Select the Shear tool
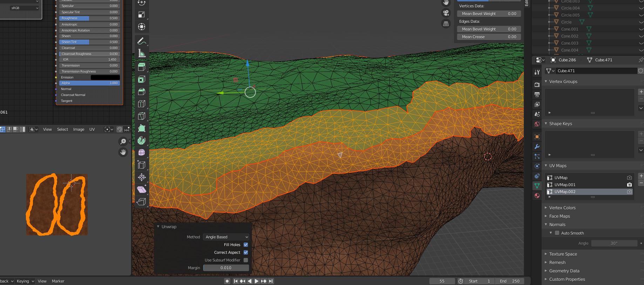Image resolution: width=644 pixels, height=285 pixels. pyautogui.click(x=142, y=189)
